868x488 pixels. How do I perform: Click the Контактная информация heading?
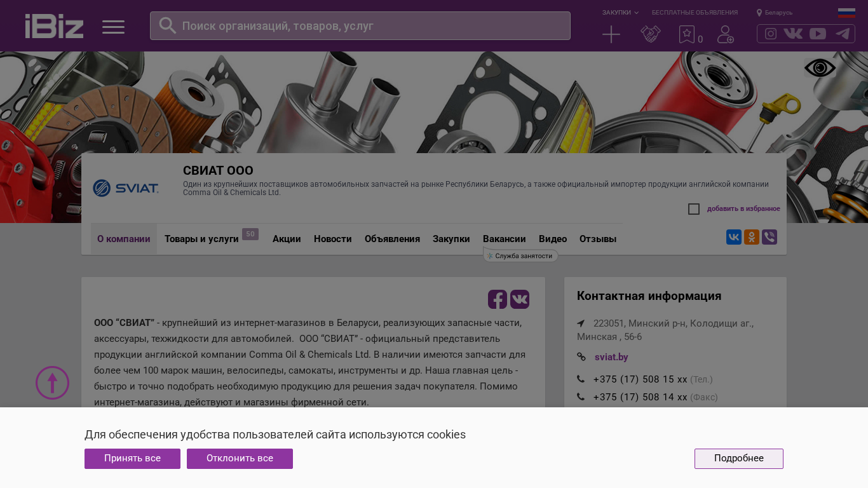649,296
